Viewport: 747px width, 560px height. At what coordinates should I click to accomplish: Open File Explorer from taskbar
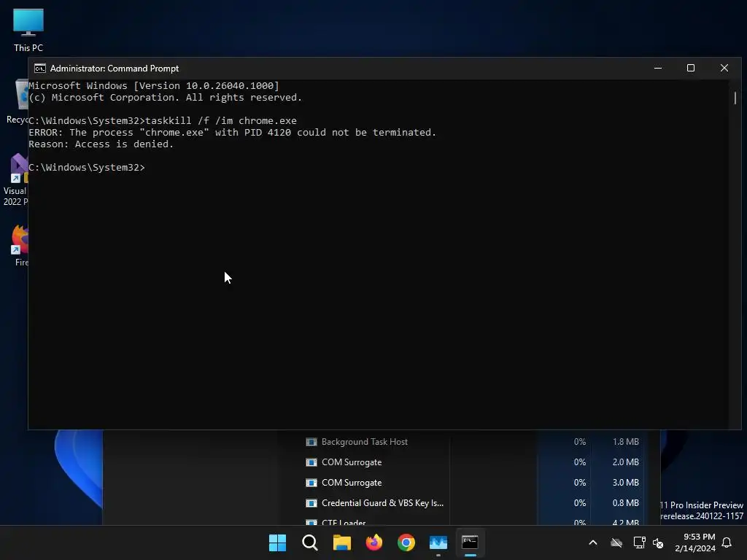[x=341, y=542]
